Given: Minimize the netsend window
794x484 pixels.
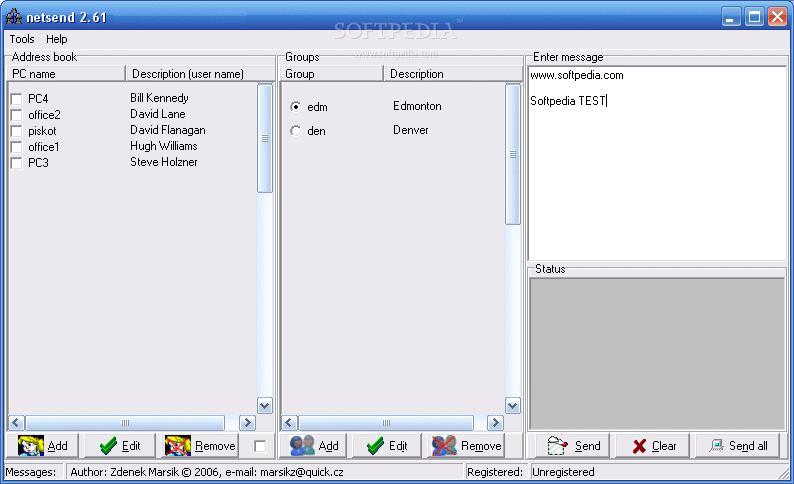Looking at the screenshot, I should tap(731, 17).
